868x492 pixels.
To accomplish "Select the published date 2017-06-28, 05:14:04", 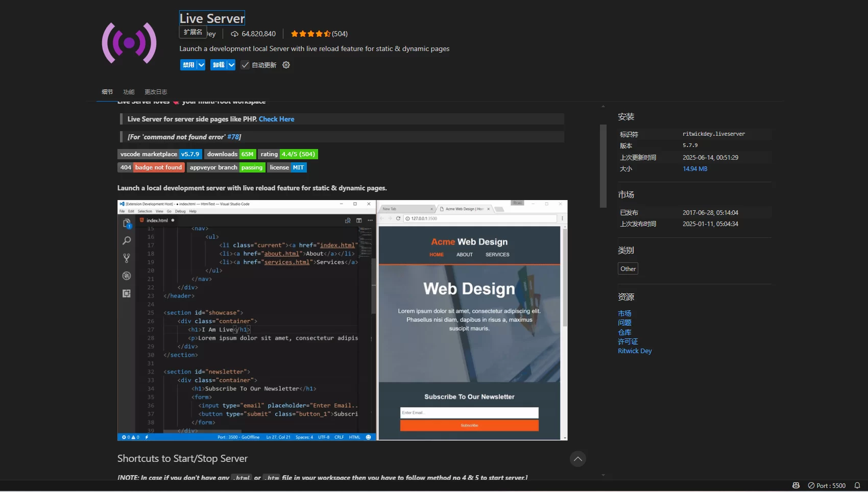I will pyautogui.click(x=710, y=213).
